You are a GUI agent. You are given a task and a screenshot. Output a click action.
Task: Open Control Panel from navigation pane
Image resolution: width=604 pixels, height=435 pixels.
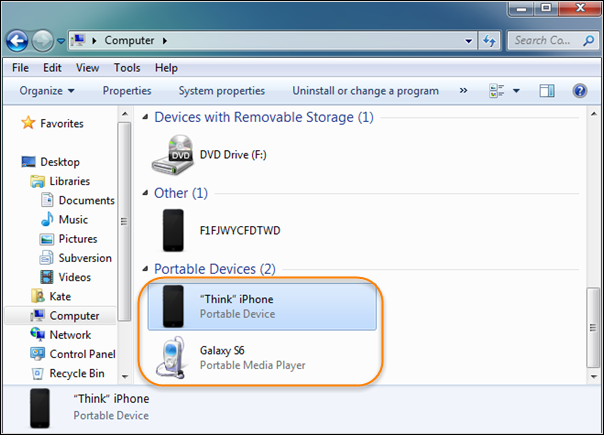pyautogui.click(x=82, y=354)
